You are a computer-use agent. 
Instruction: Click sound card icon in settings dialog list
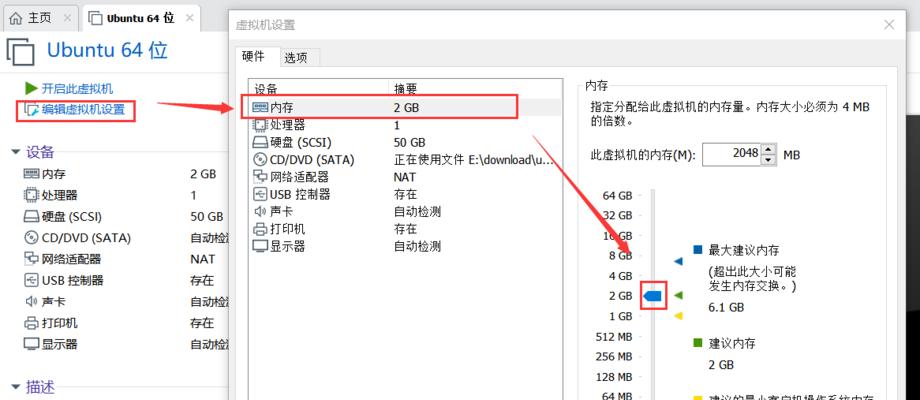(261, 211)
